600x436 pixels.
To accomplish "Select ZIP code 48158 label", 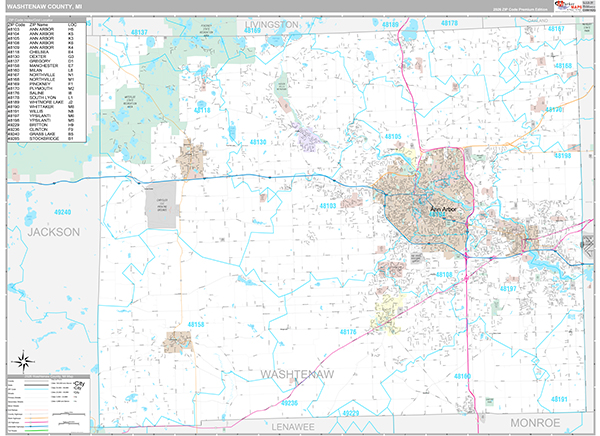I will tap(196, 325).
